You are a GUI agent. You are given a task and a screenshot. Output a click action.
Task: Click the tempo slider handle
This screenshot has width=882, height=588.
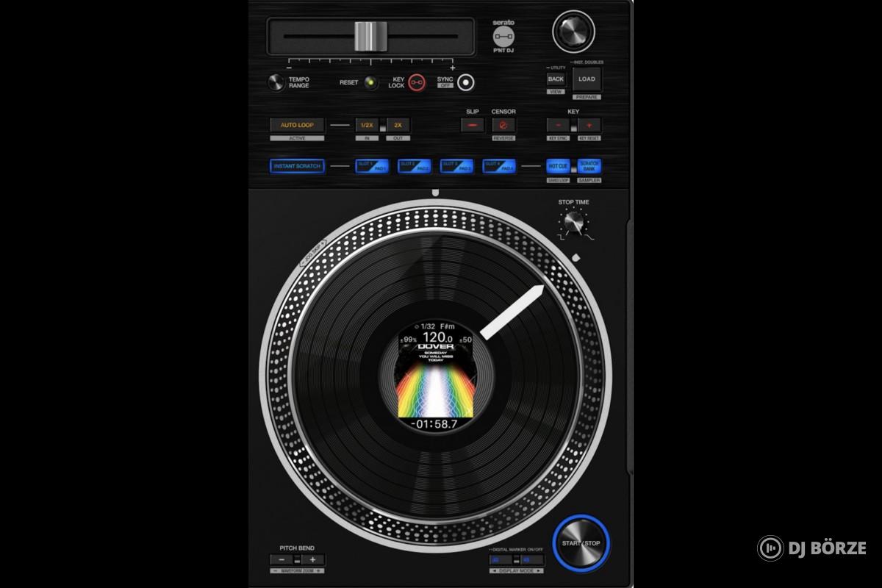(x=370, y=36)
